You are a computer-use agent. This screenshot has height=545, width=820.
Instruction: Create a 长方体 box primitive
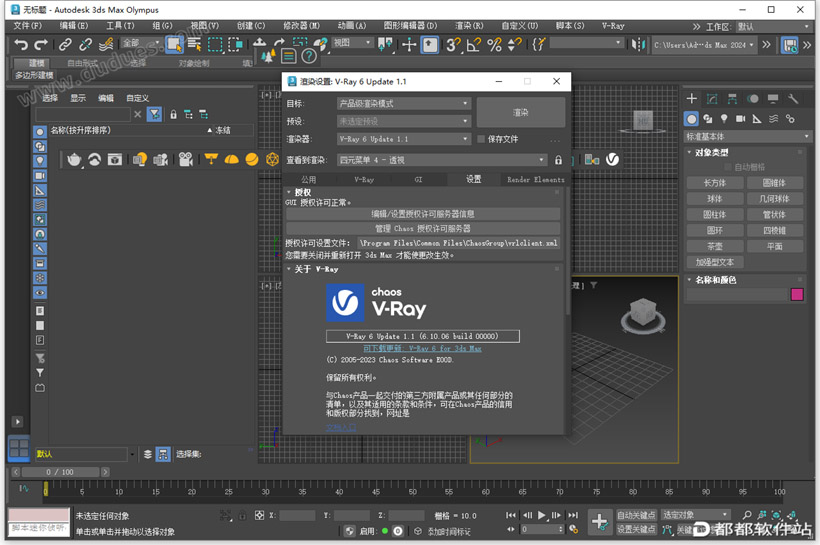(x=715, y=183)
